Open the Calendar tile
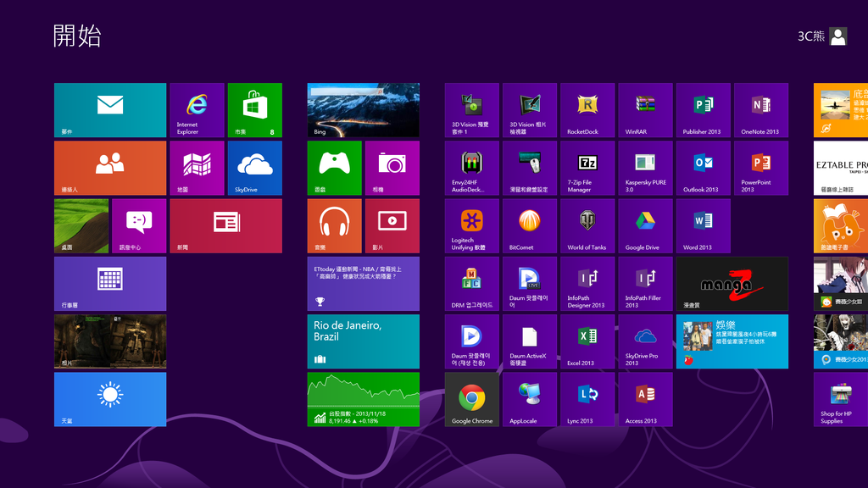Viewport: 868px width, 488px height. pos(110,284)
